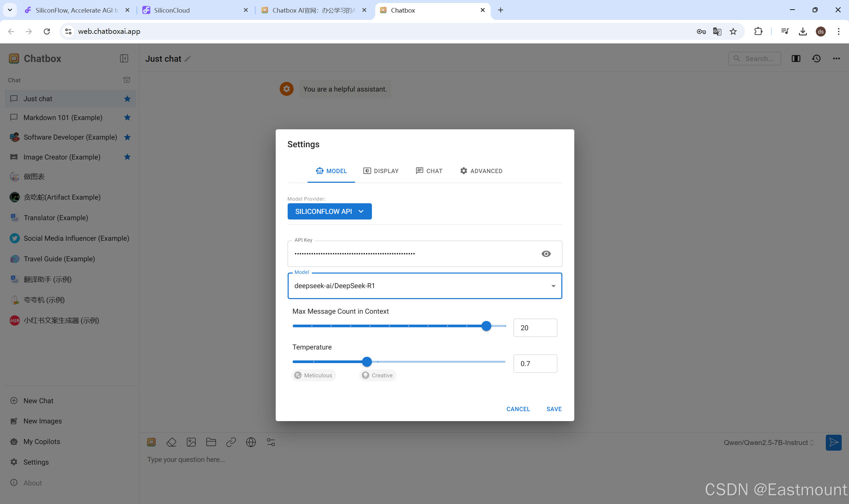849x504 pixels.
Task: Click the folder attach file icon
Action: pos(211,442)
